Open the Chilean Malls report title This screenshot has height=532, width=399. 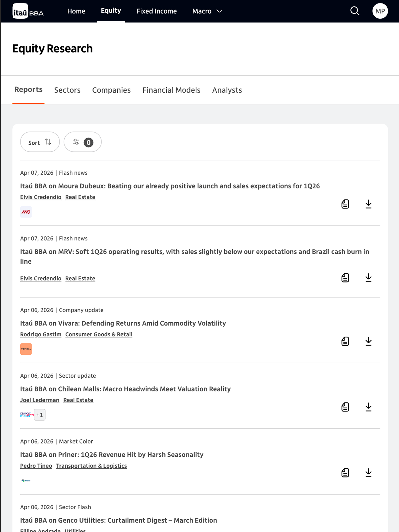(125, 389)
